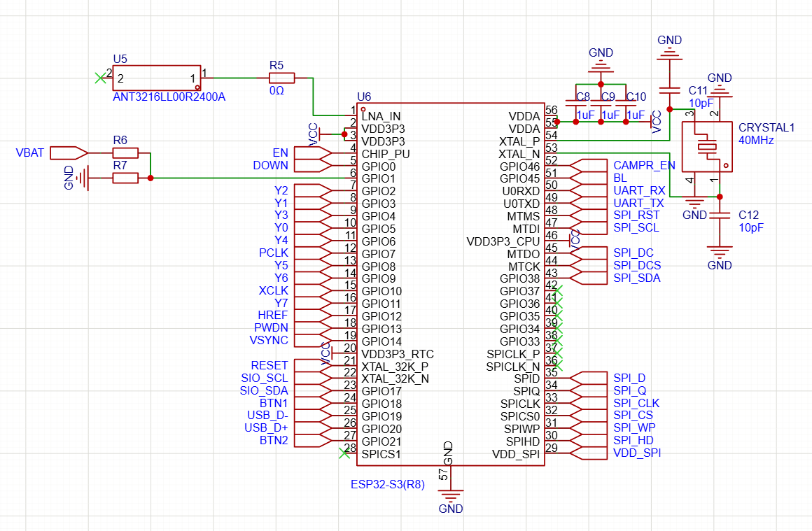Select the R5 resistor symbol
This screenshot has width=812, height=531.
pos(281,78)
